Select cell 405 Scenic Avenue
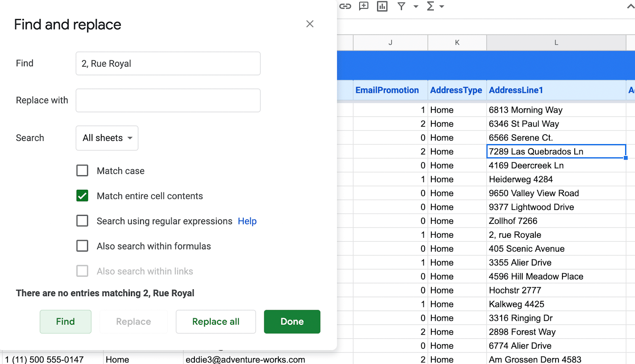 [x=556, y=249]
